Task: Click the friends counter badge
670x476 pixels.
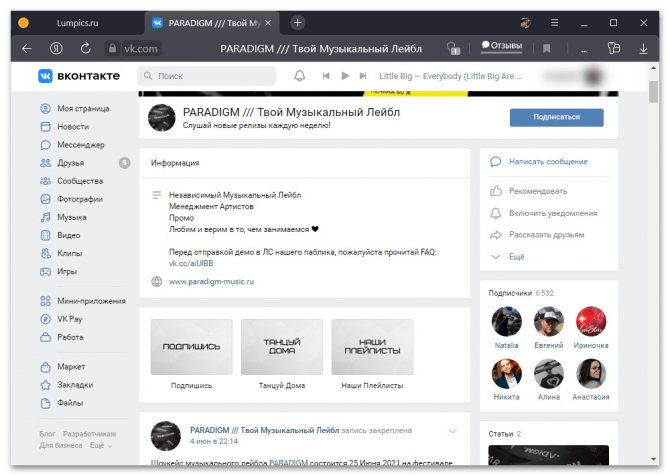Action: tap(124, 163)
